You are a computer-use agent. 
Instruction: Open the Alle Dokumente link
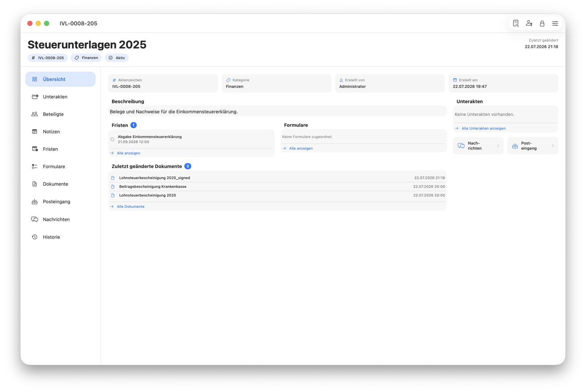pos(130,207)
